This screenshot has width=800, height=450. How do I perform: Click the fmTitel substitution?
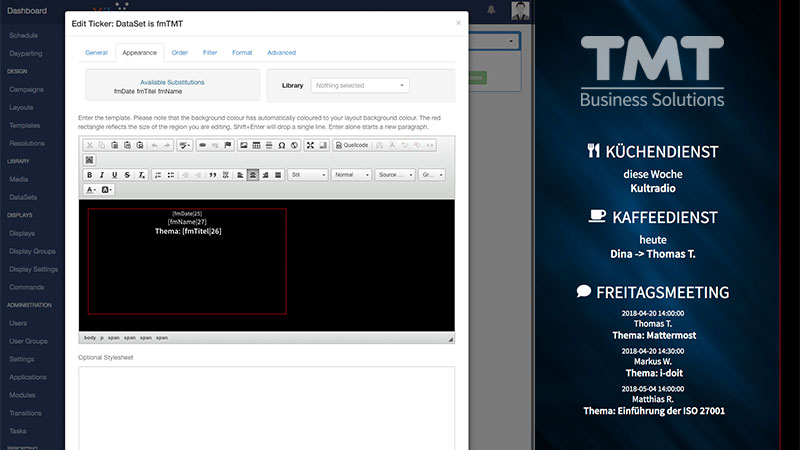(146, 91)
